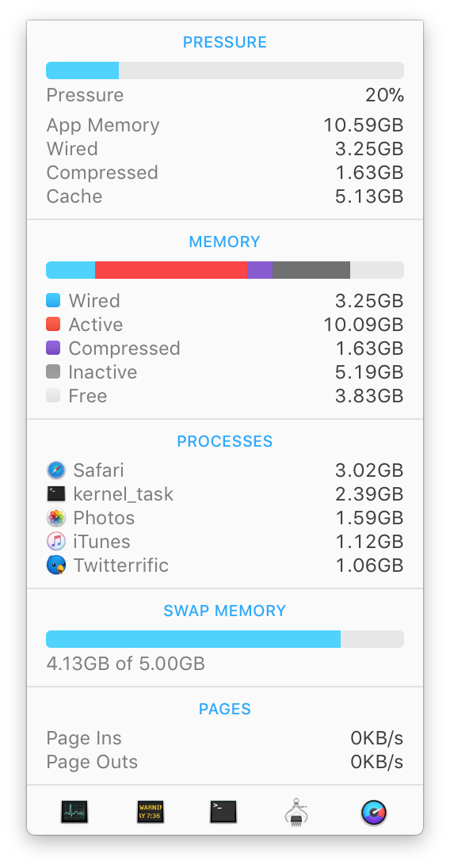Click the memory pressure bar

pyautogui.click(x=225, y=70)
